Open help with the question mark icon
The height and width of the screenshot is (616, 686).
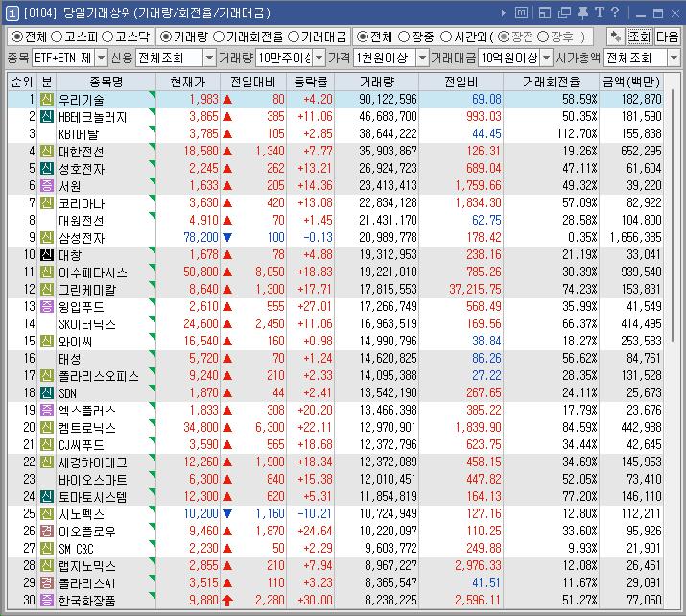(x=615, y=12)
